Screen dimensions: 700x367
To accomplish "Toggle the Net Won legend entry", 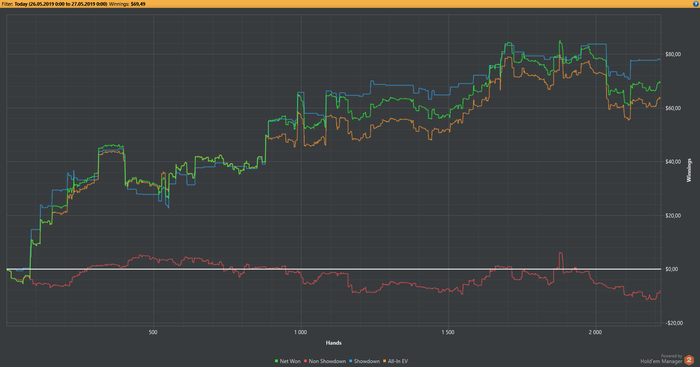I will coord(288,361).
